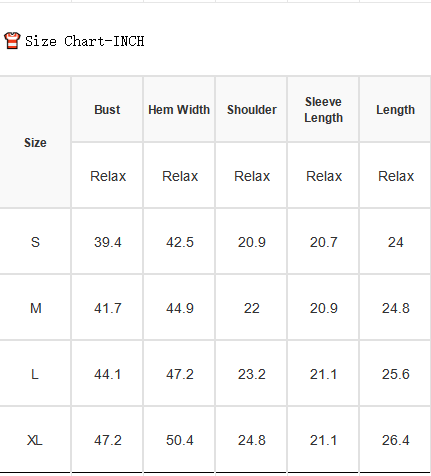Click the L size row label
This screenshot has height=476, width=431.
coord(35,374)
